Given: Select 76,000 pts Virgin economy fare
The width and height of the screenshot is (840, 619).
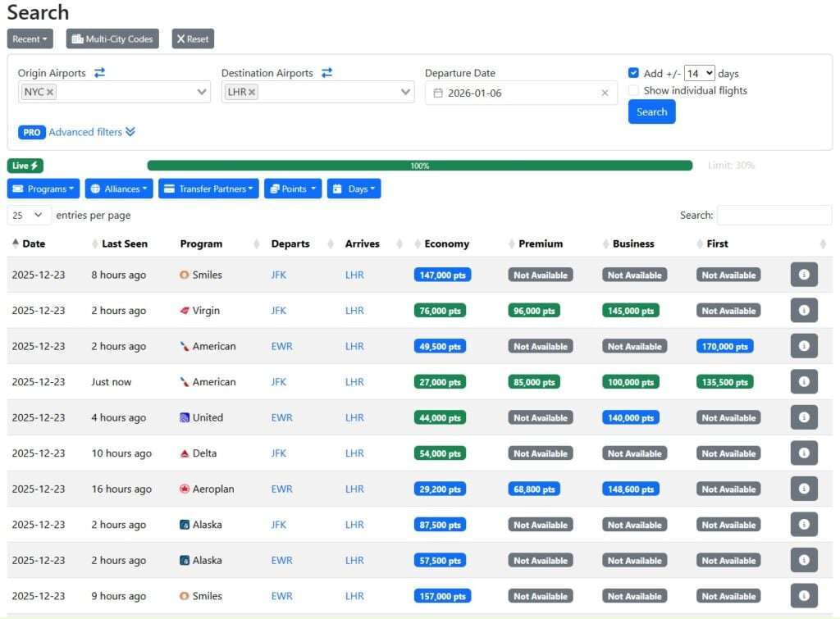Looking at the screenshot, I should click(x=440, y=311).
